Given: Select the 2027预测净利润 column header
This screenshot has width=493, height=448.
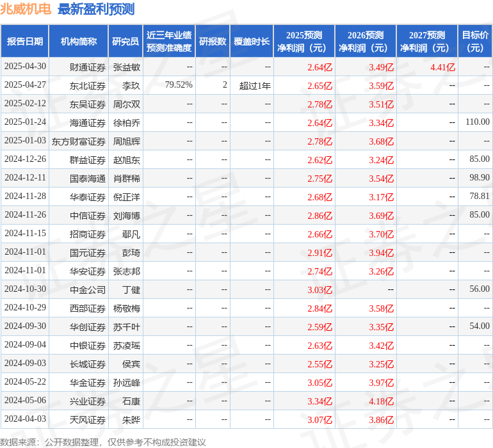Looking at the screenshot, I should click(427, 41).
